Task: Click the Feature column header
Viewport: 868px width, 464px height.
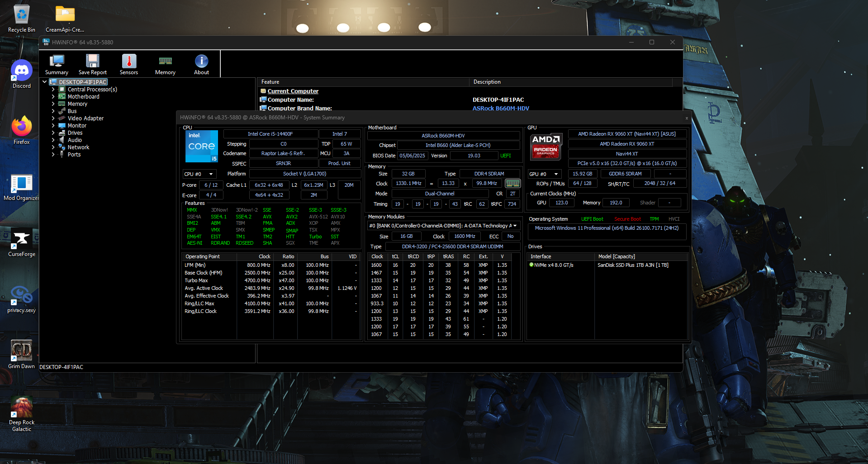Action: (x=363, y=82)
